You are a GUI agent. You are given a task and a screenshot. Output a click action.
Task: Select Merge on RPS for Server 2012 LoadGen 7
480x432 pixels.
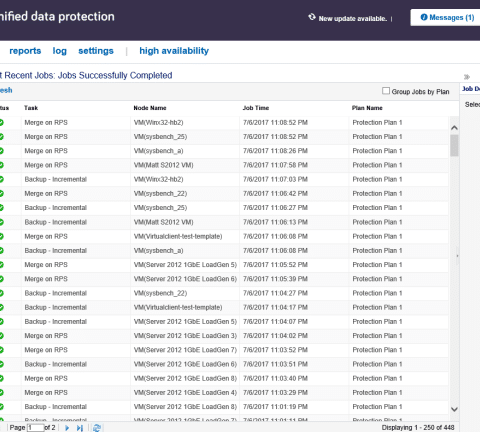pyautogui.click(x=46, y=350)
